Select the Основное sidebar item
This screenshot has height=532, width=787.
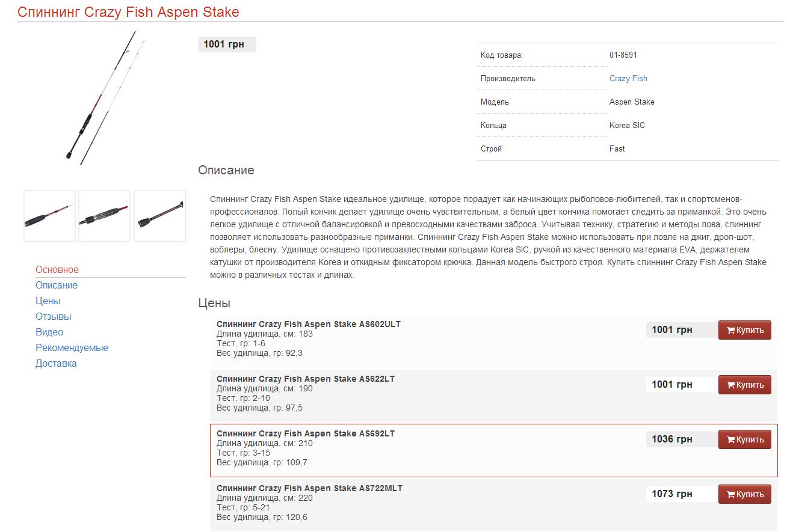[57, 270]
